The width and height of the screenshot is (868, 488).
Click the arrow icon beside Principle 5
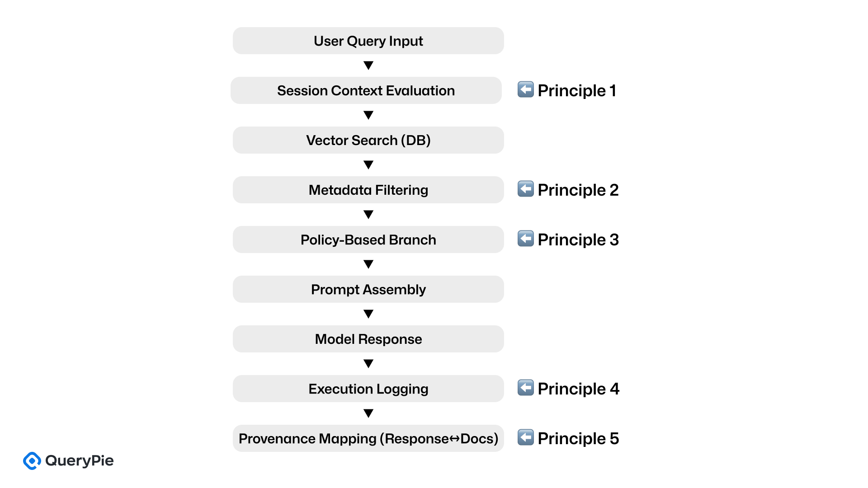coord(525,437)
